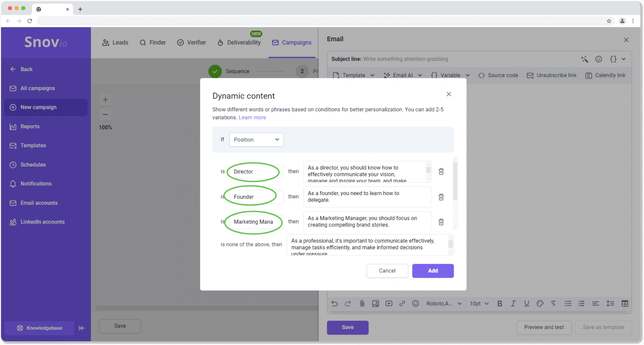
Task: Toggle bold text formatting
Action: (499, 304)
